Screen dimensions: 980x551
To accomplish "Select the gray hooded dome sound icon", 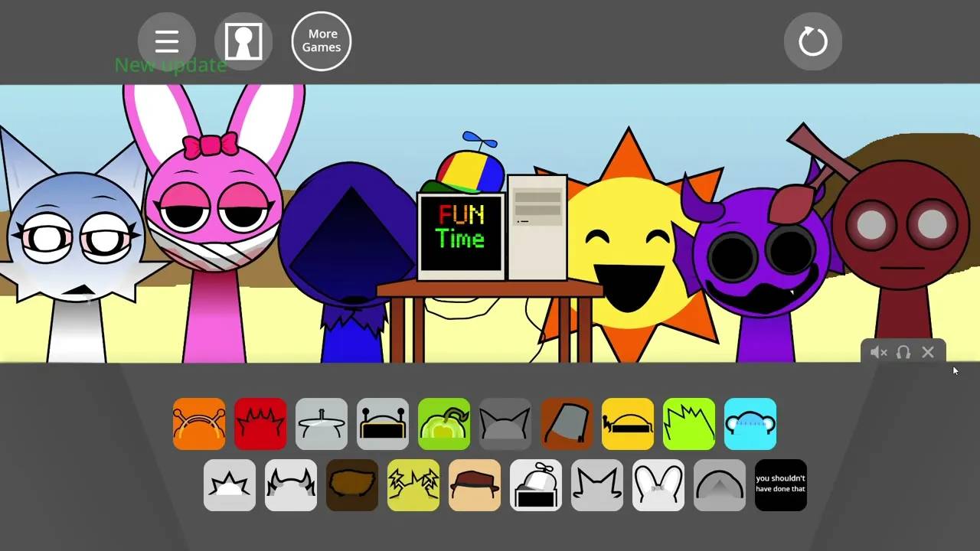I will pyautogui.click(x=720, y=485).
